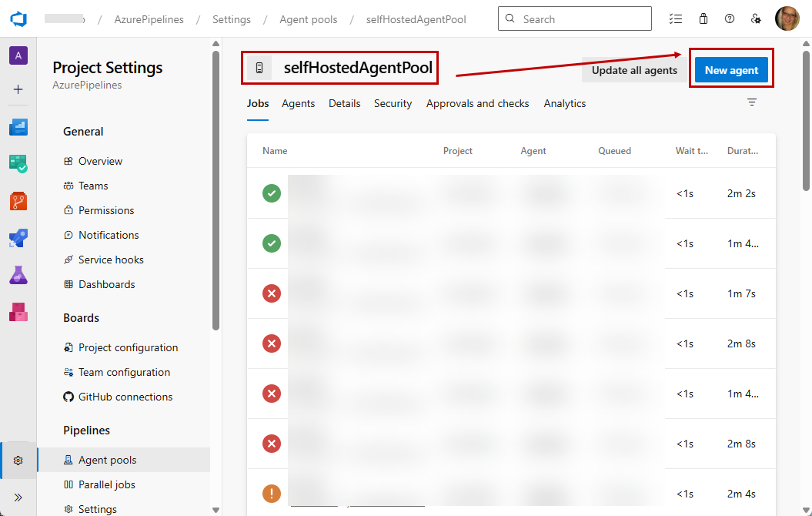
Task: Open the project avatar 'A' in sidebar
Action: pyautogui.click(x=18, y=55)
